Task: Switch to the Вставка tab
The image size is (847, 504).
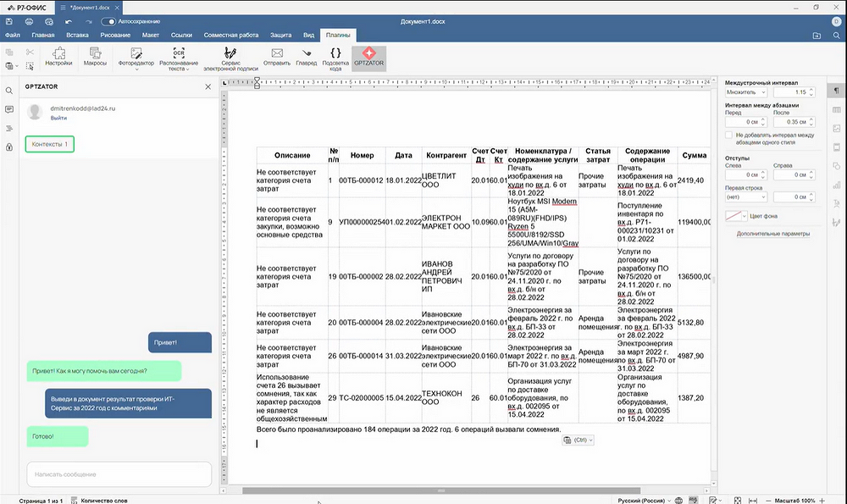Action: pos(77,35)
